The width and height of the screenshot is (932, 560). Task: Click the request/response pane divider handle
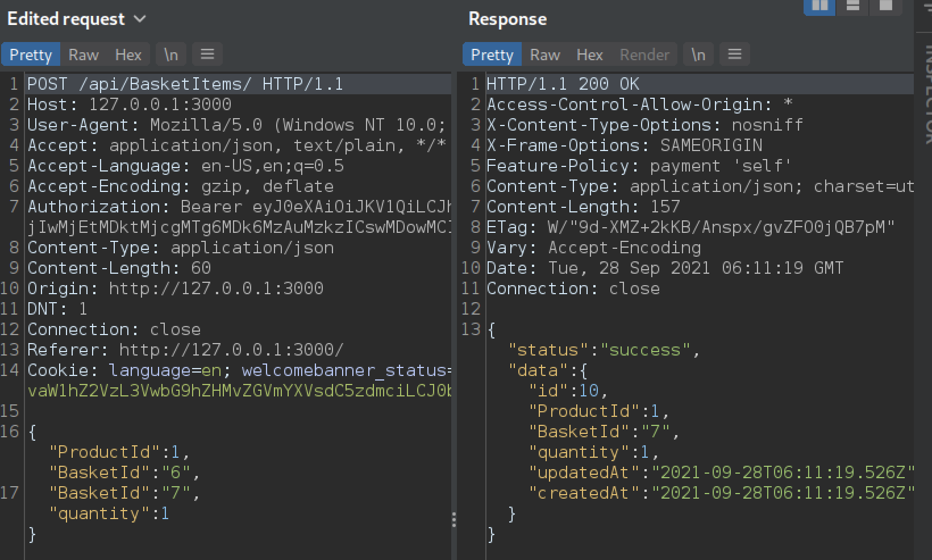point(454,520)
